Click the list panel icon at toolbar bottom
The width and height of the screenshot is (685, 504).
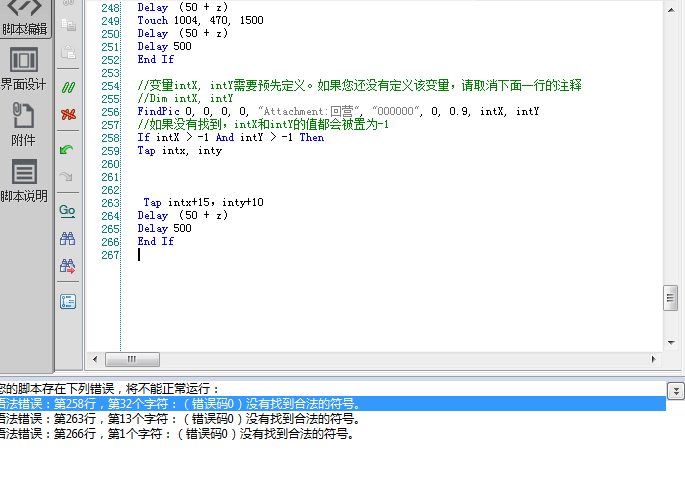tap(68, 301)
